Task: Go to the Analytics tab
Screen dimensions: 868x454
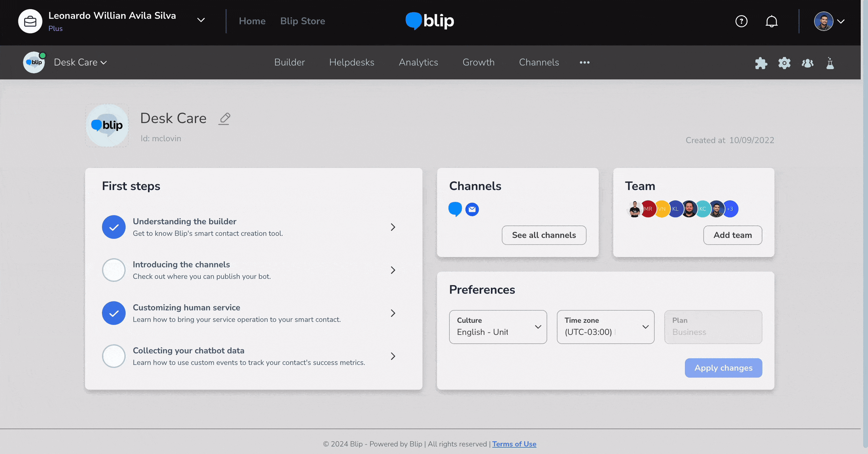Action: click(x=418, y=62)
